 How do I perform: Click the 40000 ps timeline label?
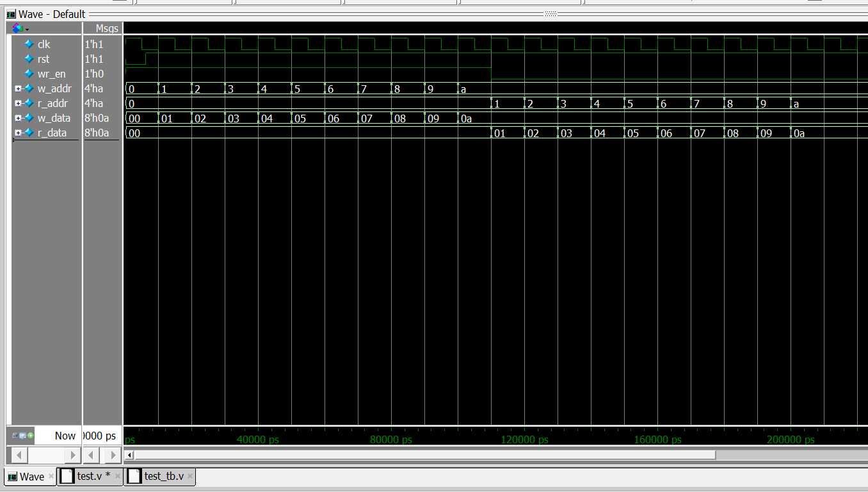258,440
